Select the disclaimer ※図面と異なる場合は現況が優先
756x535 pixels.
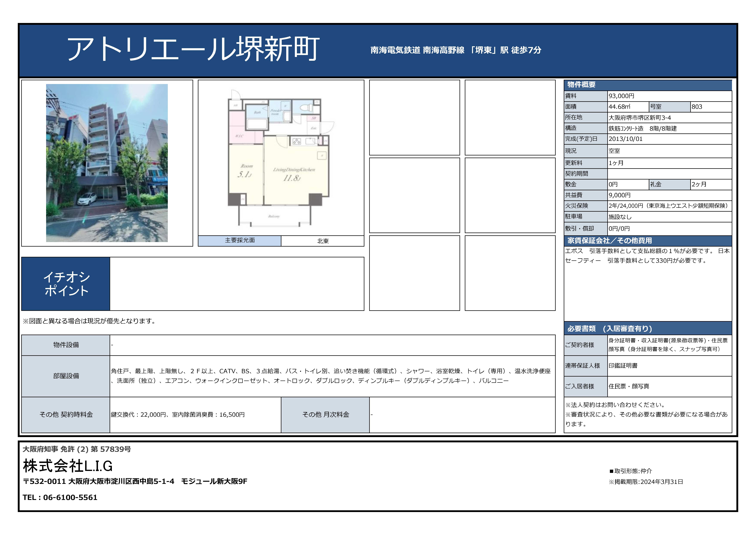[x=90, y=321]
